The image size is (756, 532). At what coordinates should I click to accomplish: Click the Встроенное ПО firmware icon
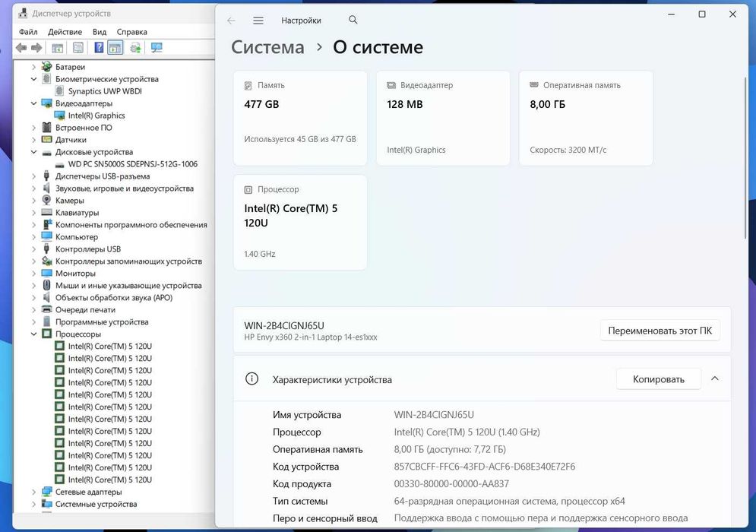point(47,128)
